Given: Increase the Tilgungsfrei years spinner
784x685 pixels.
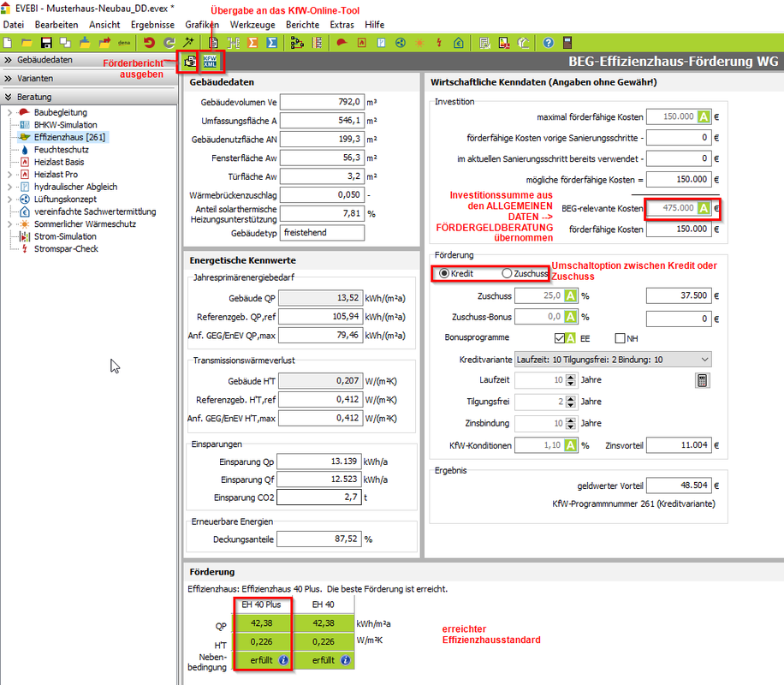Looking at the screenshot, I should (x=570, y=398).
